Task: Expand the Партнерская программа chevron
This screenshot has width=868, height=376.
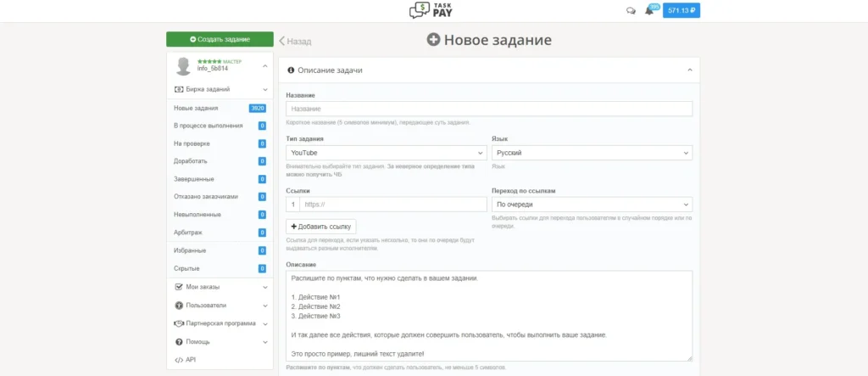Action: pos(265,324)
